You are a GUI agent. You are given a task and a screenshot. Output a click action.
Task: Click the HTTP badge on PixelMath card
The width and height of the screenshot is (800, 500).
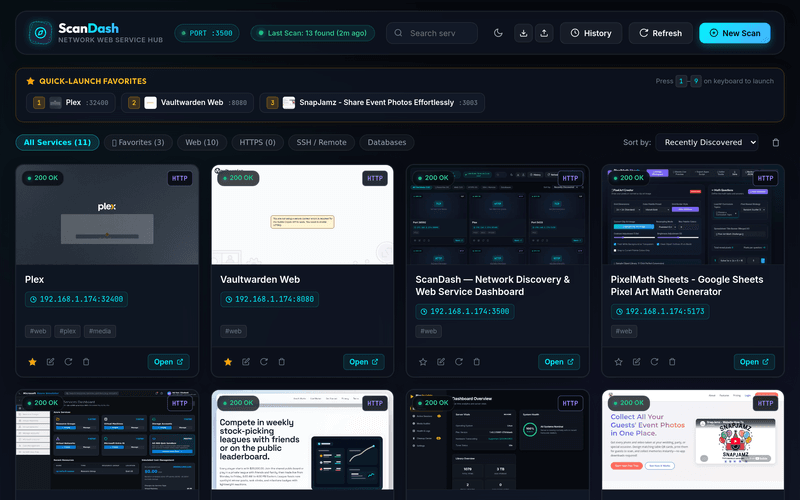coord(765,178)
